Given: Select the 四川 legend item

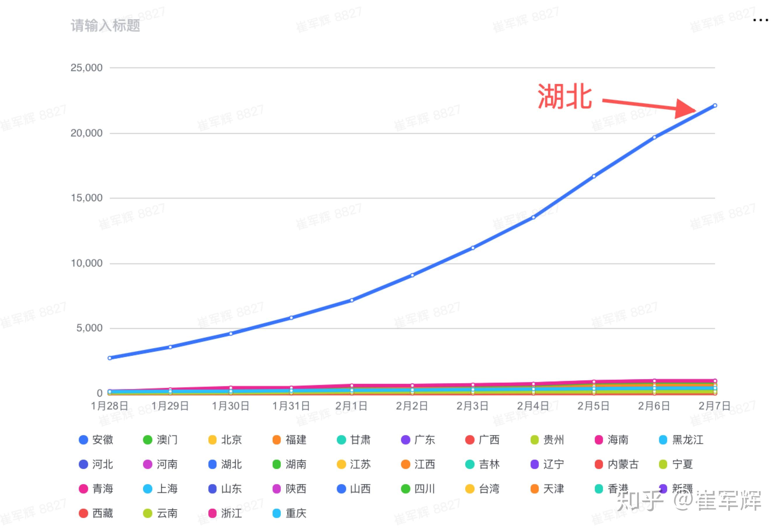Looking at the screenshot, I should (x=418, y=489).
